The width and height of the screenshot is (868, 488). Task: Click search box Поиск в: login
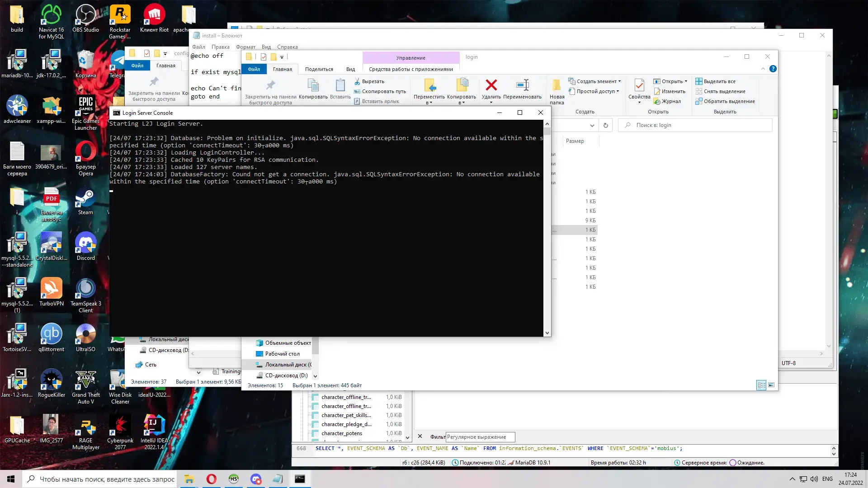click(695, 125)
